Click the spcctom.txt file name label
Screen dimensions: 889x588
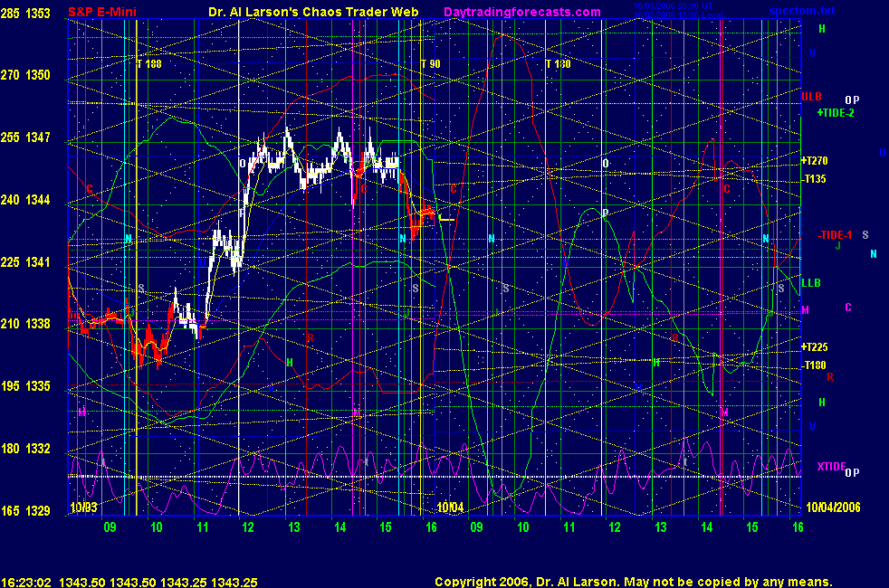click(802, 11)
